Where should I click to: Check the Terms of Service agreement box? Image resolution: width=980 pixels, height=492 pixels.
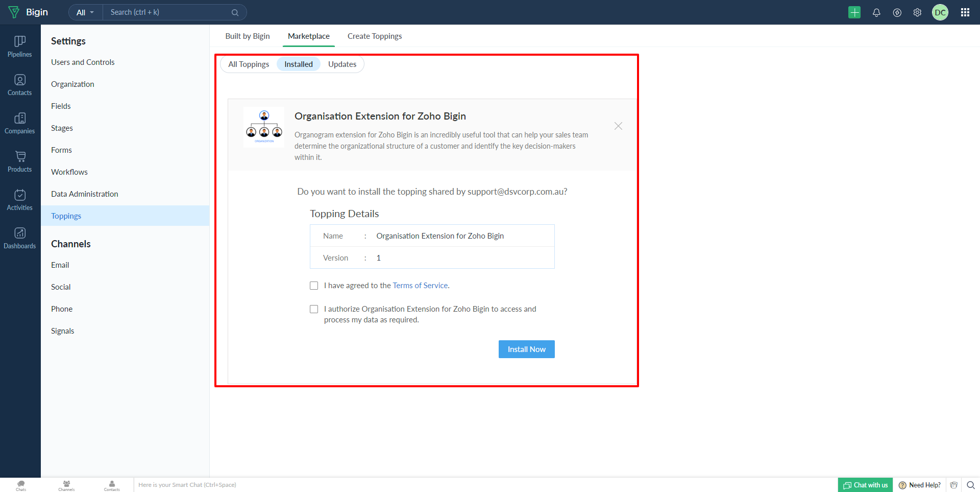click(314, 286)
